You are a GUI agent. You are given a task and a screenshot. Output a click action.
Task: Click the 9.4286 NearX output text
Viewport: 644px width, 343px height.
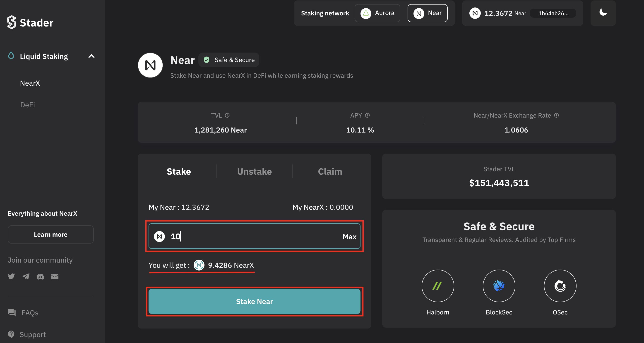(231, 265)
